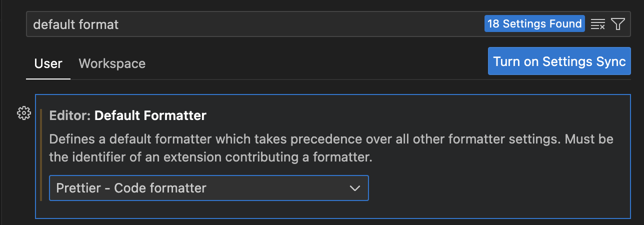This screenshot has width=644, height=225.
Task: Open the settings filter funnel icon
Action: click(x=618, y=24)
